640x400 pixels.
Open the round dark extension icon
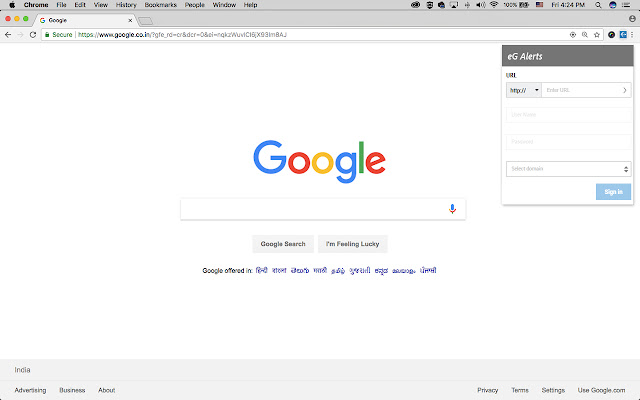(611, 35)
